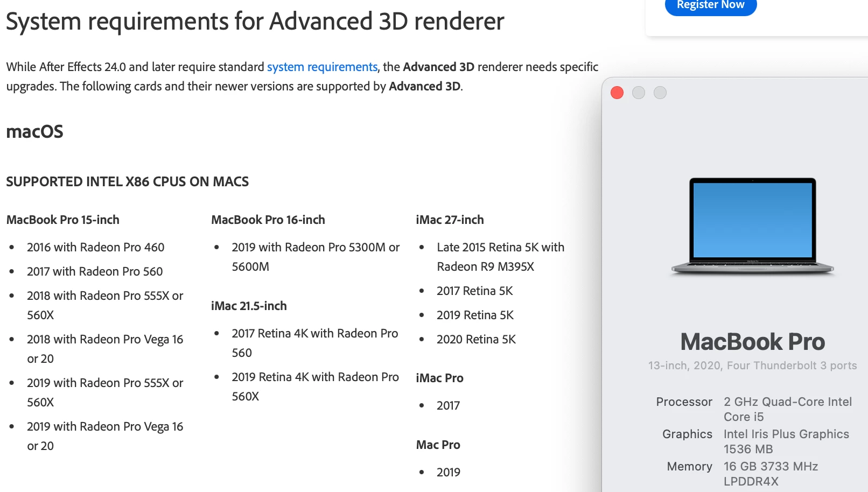Click '16 GB 3733 MHz LPDDR4X' value
The width and height of the screenshot is (868, 492).
771,474
